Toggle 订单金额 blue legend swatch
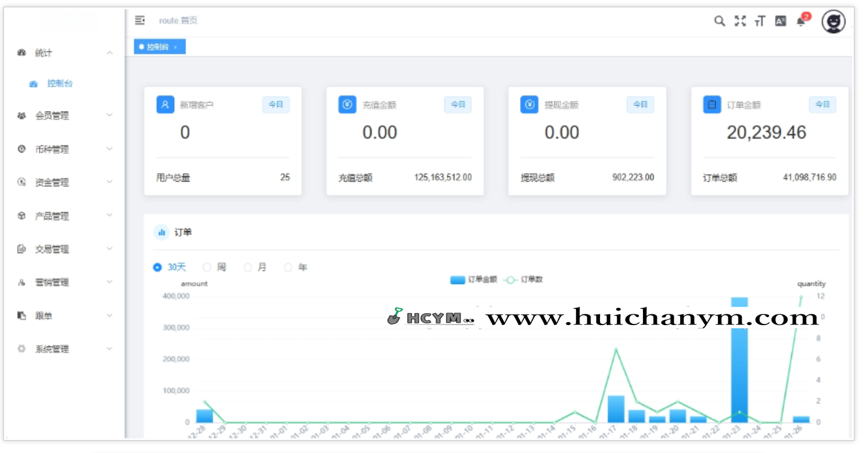868x453 pixels. pyautogui.click(x=457, y=279)
